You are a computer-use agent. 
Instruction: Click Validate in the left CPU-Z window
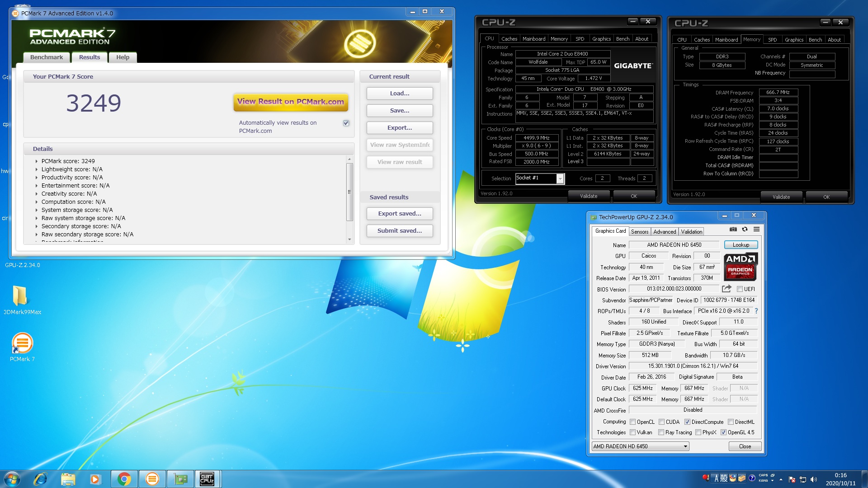pyautogui.click(x=589, y=196)
